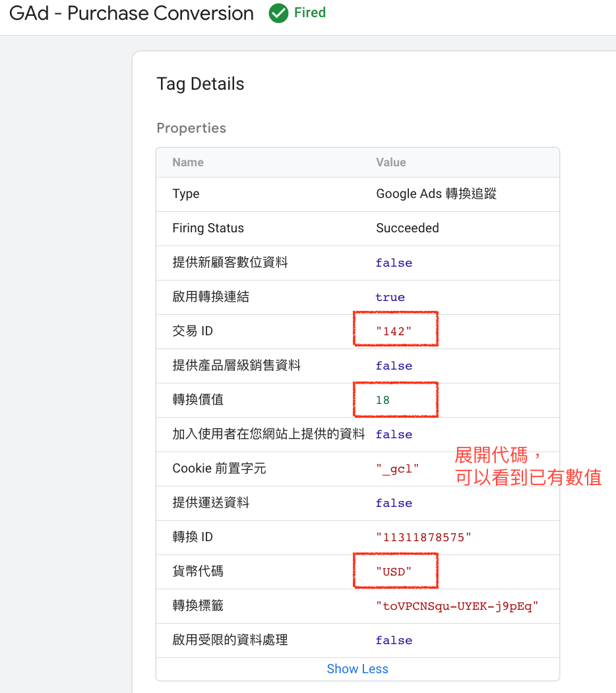
Task: Select the transaction ID value "142"
Action: point(394,331)
